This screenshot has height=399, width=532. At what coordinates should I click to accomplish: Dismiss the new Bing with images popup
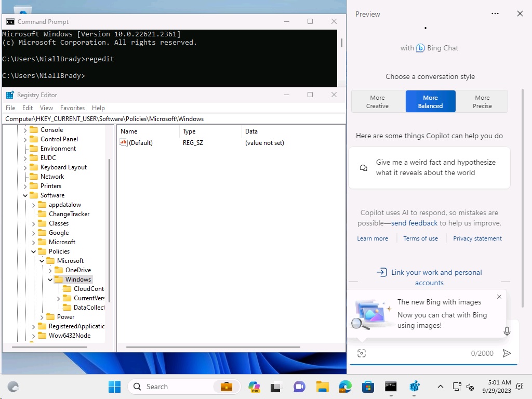[499, 297]
